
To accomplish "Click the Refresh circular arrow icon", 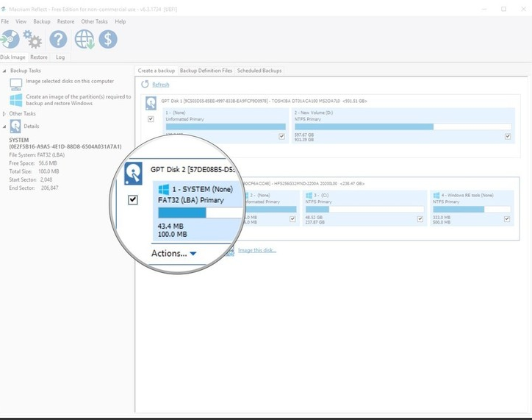I will point(145,85).
